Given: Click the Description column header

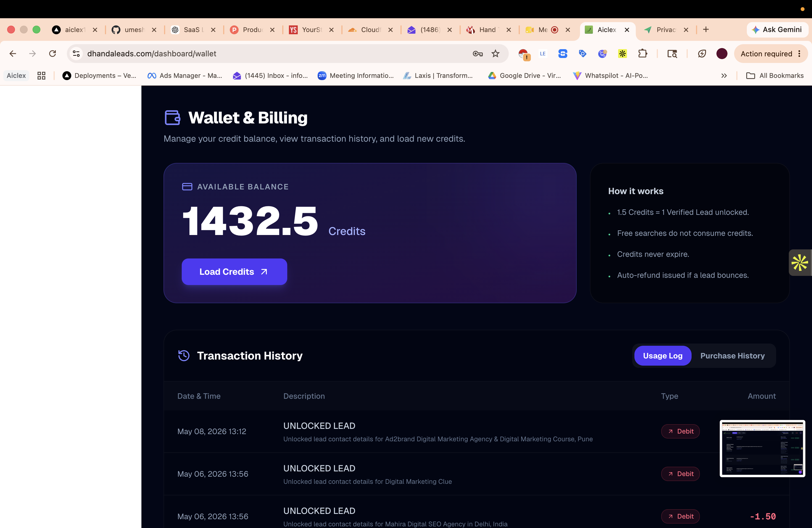Looking at the screenshot, I should (x=304, y=396).
